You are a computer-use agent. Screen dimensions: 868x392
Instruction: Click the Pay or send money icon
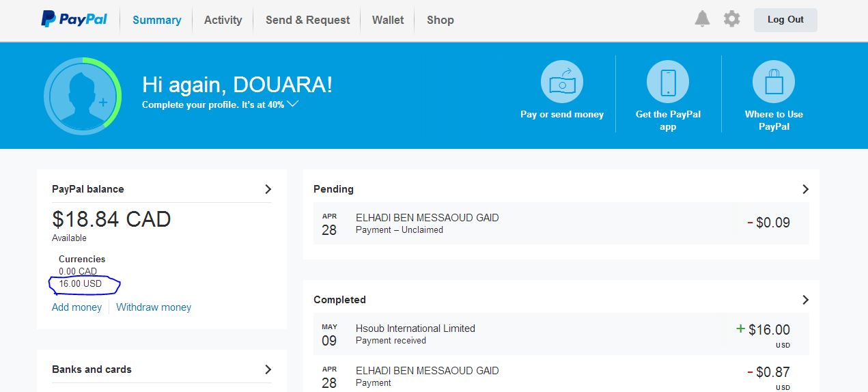coord(562,81)
